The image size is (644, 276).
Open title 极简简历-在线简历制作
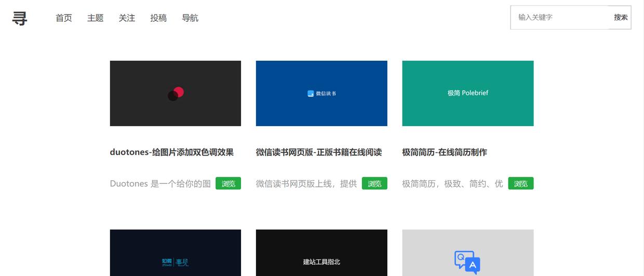coord(445,152)
